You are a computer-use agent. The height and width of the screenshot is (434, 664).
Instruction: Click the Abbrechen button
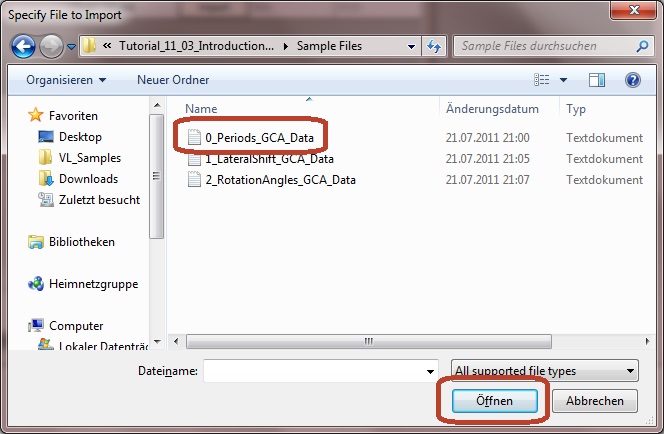coord(595,401)
